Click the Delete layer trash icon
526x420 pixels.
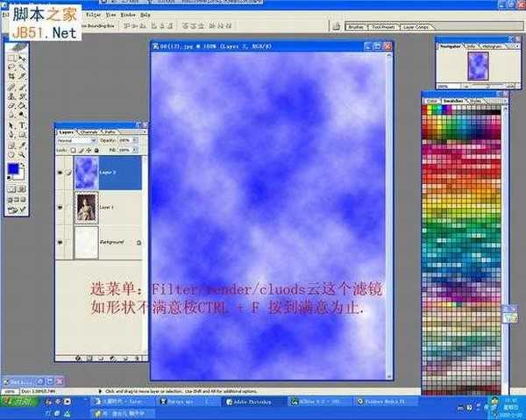[138, 359]
